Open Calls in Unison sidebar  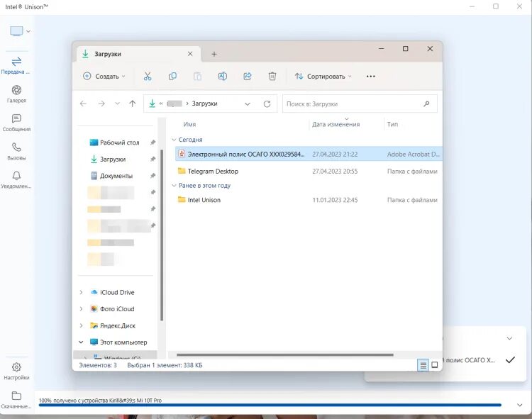click(x=16, y=151)
